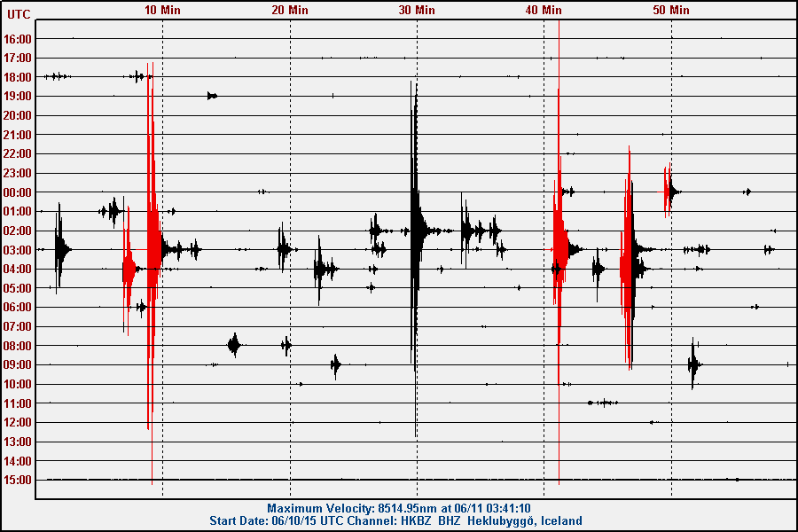Click the UTC axis label
This screenshot has width=798, height=532.
point(19,14)
